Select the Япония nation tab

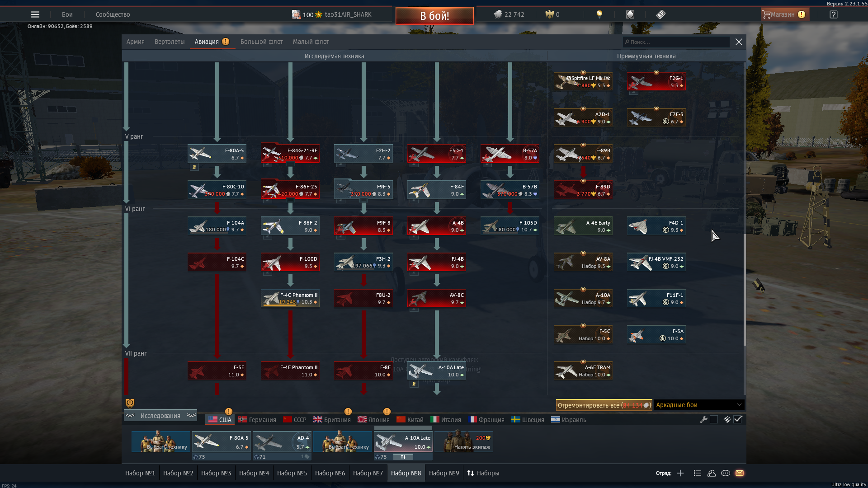pyautogui.click(x=373, y=420)
